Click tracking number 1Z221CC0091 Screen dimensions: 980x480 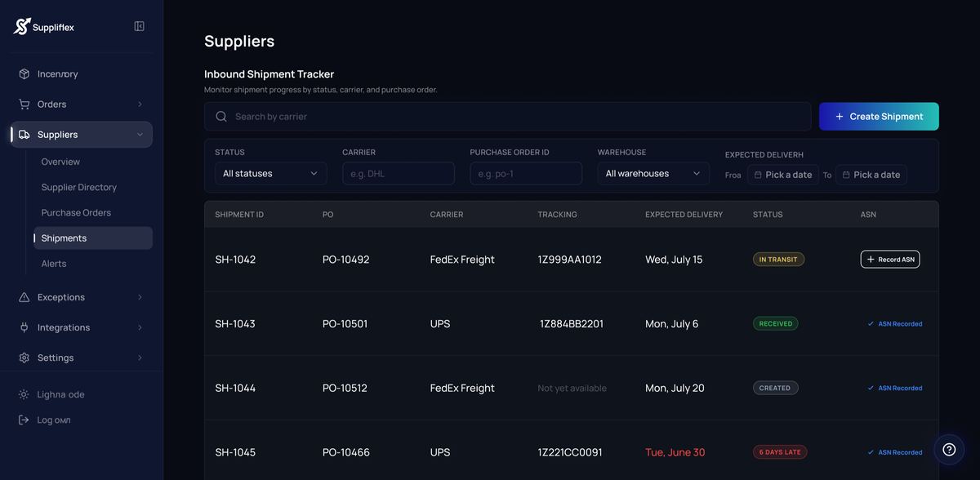coord(570,452)
